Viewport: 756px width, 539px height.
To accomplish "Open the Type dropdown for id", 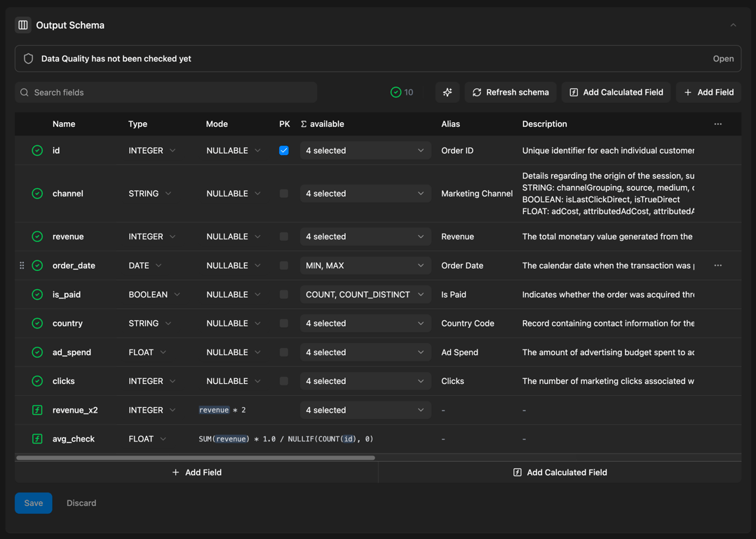I will 152,151.
